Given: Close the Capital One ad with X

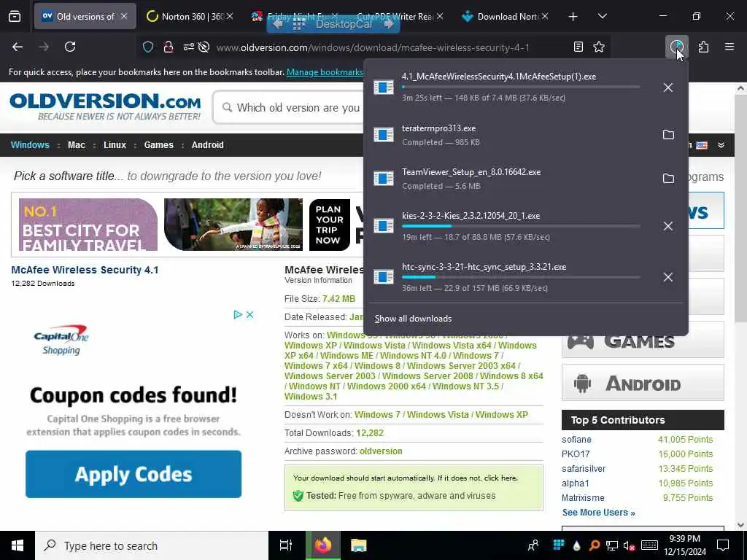Looking at the screenshot, I should click(x=249, y=315).
